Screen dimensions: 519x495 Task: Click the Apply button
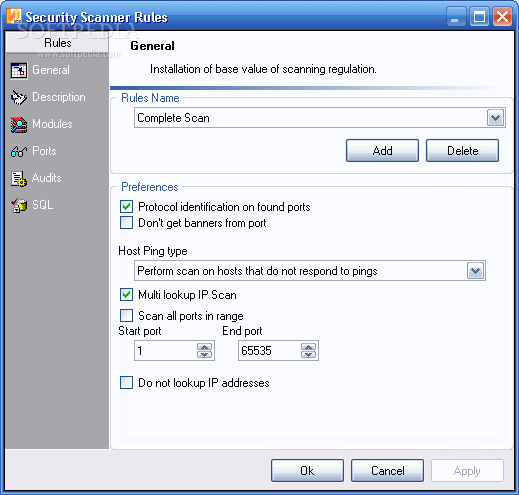click(x=467, y=471)
